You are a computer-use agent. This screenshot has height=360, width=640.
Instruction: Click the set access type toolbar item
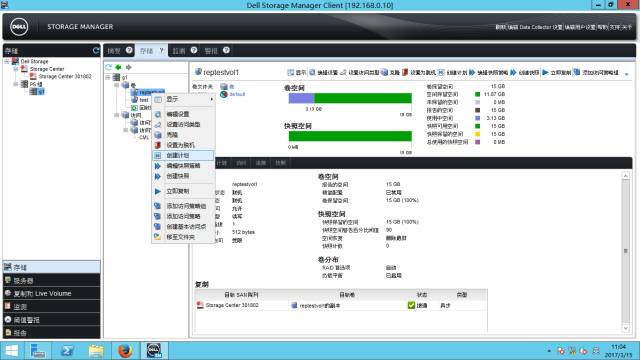coord(360,72)
